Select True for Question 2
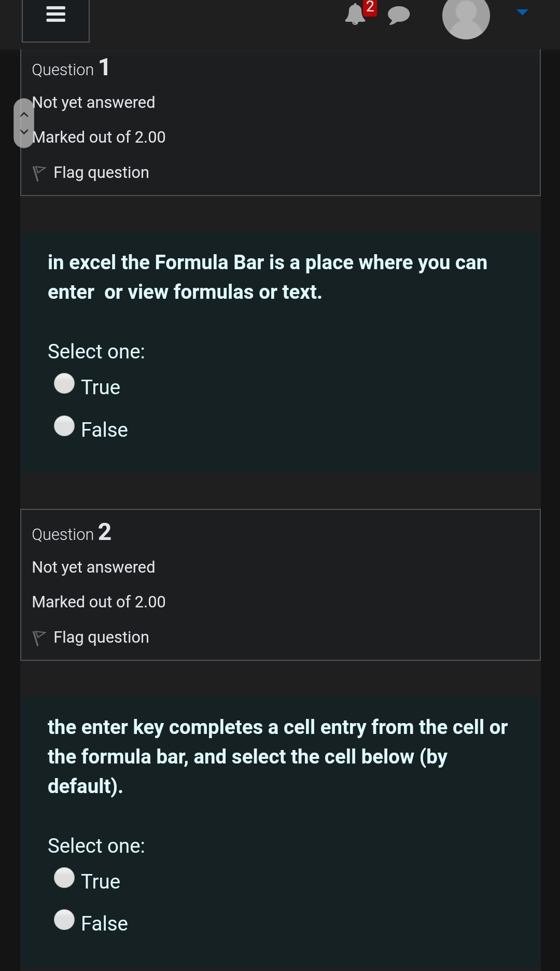The image size is (560, 971). click(64, 879)
